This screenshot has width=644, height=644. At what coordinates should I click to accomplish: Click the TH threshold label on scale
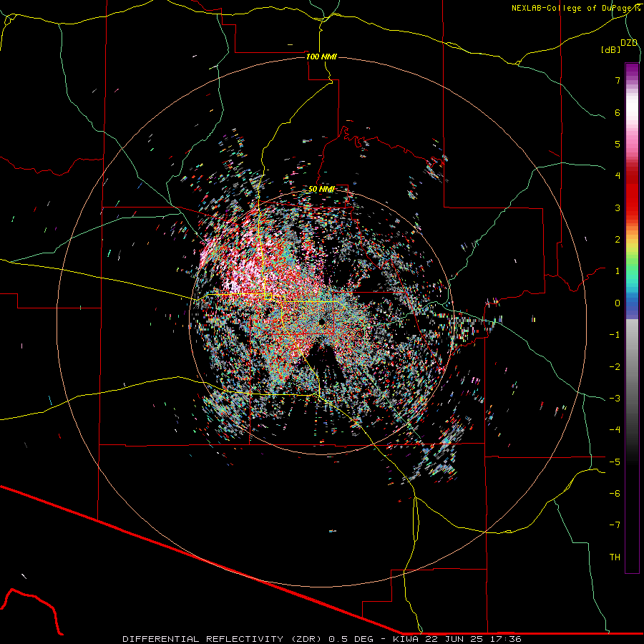pos(615,557)
